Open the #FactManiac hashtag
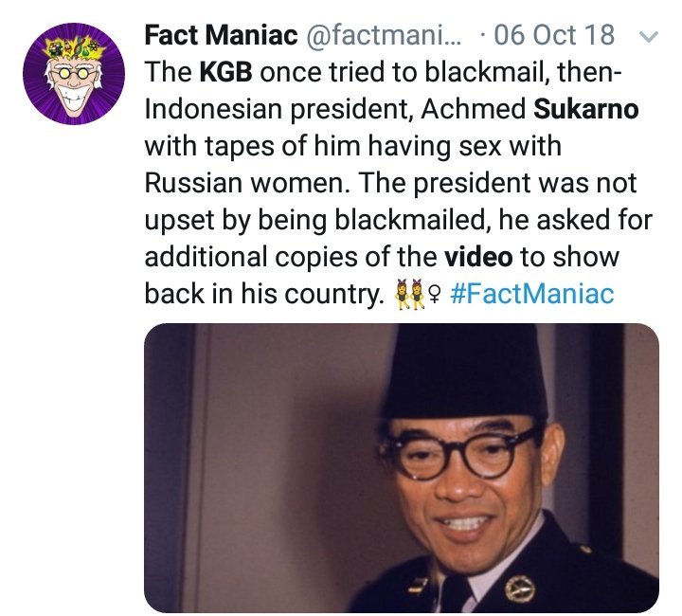682x616 pixels. [529, 294]
